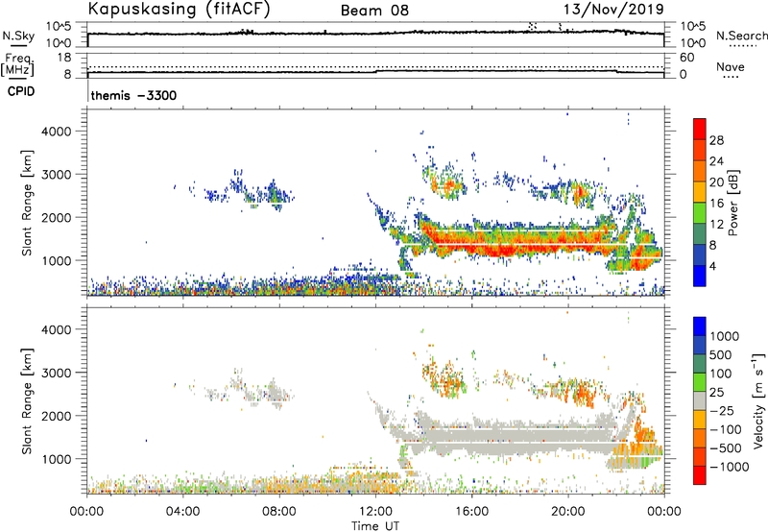The image size is (768, 532).
Task: Select the 18 MHz frequency tick label
Action: [x=64, y=58]
